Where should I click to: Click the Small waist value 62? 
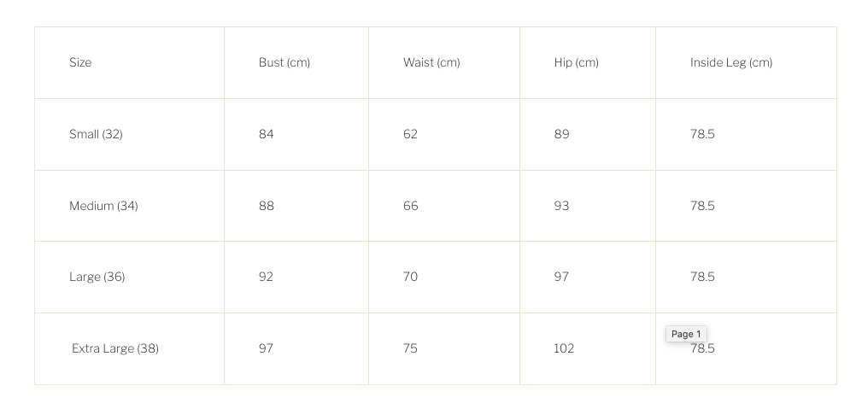point(410,134)
